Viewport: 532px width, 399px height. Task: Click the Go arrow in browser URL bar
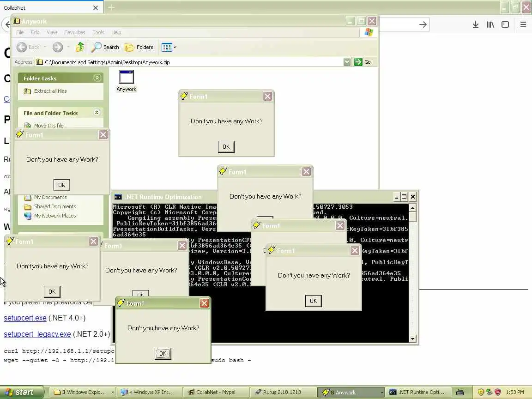(423, 24)
